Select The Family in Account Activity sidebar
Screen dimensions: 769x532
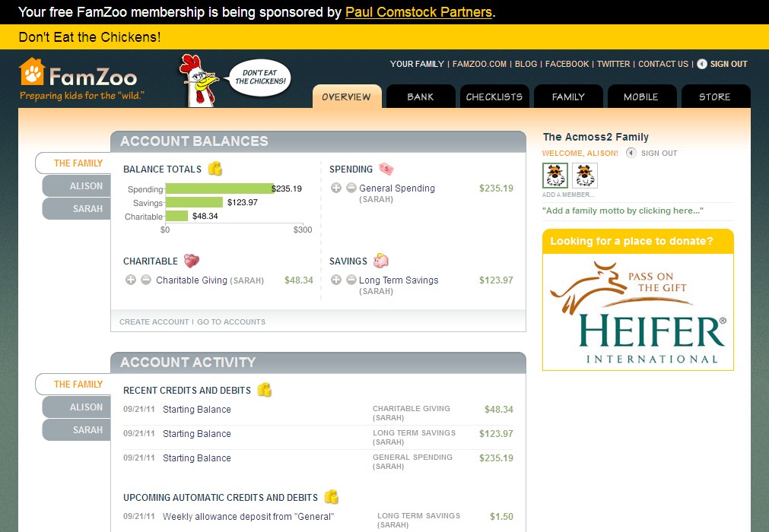[x=74, y=384]
